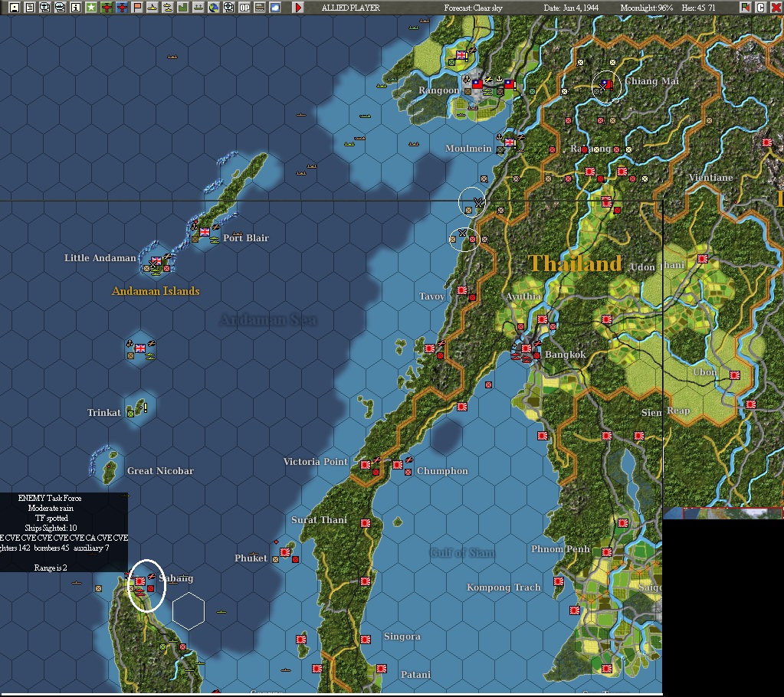The height and width of the screenshot is (697, 784).
Task: Select the Japanese base at Tavoy
Action: coord(462,290)
